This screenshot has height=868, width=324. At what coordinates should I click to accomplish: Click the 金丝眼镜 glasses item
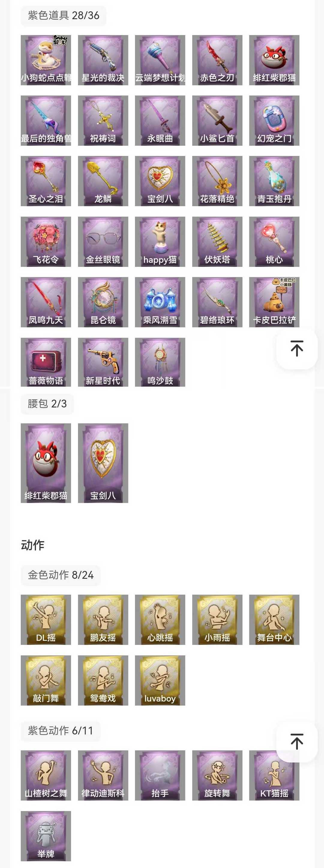click(103, 242)
